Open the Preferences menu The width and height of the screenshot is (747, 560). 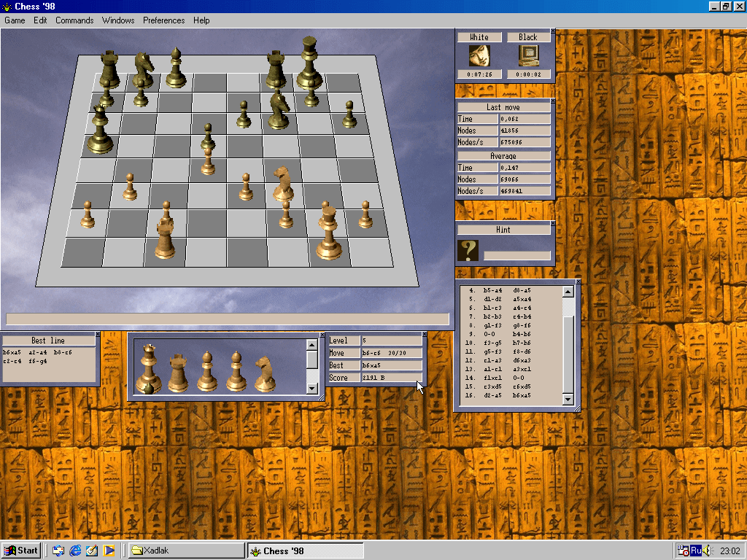(163, 20)
